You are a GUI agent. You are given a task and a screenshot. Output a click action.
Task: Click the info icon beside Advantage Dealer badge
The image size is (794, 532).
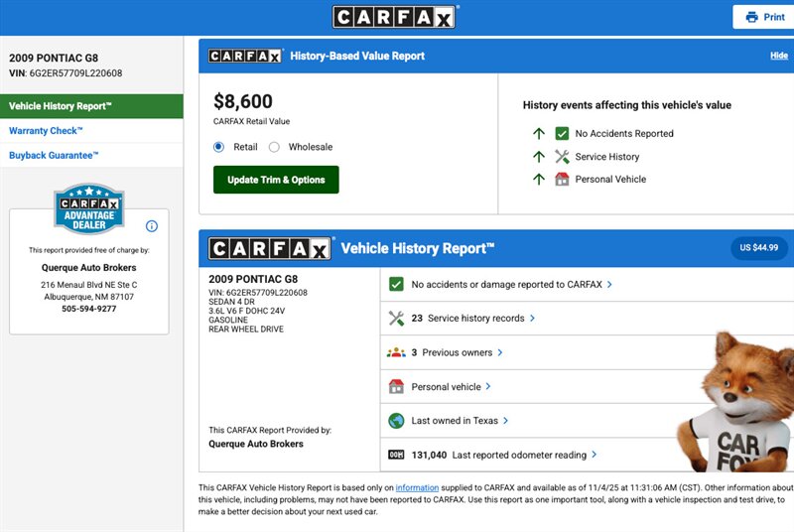click(152, 225)
